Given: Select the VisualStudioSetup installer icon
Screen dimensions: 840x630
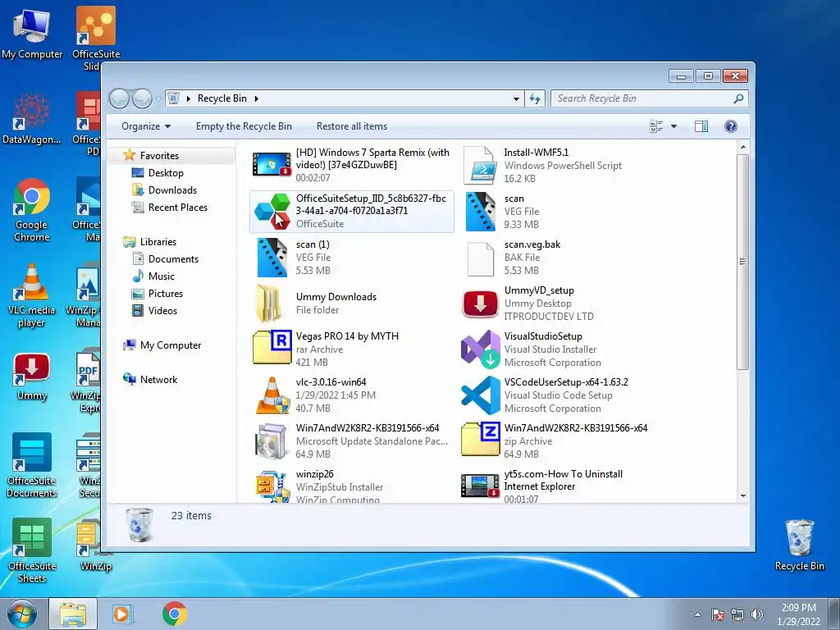Looking at the screenshot, I should tap(480, 349).
